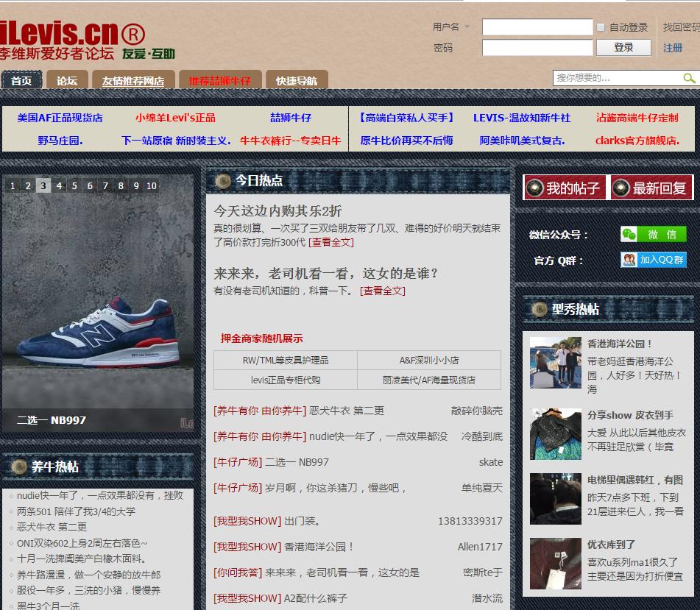Open the 优衣库到了 post title
The width and height of the screenshot is (700, 610).
click(611, 545)
